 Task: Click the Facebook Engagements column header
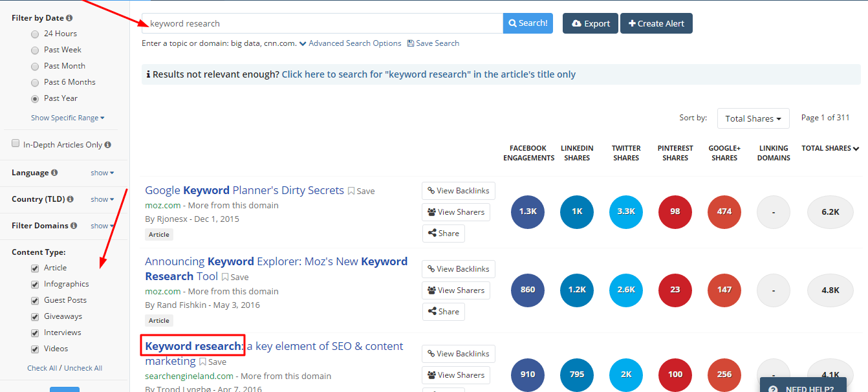(x=529, y=153)
